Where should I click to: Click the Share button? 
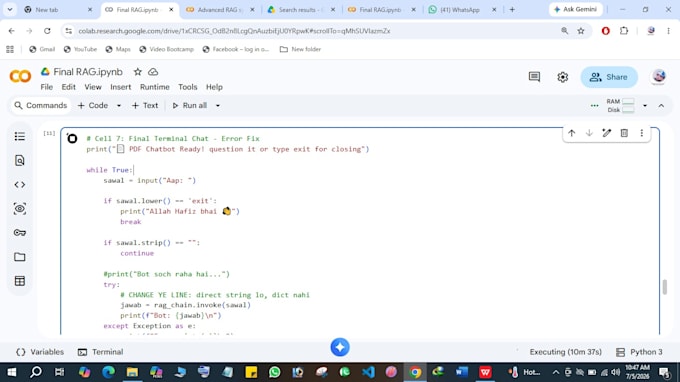click(x=609, y=77)
